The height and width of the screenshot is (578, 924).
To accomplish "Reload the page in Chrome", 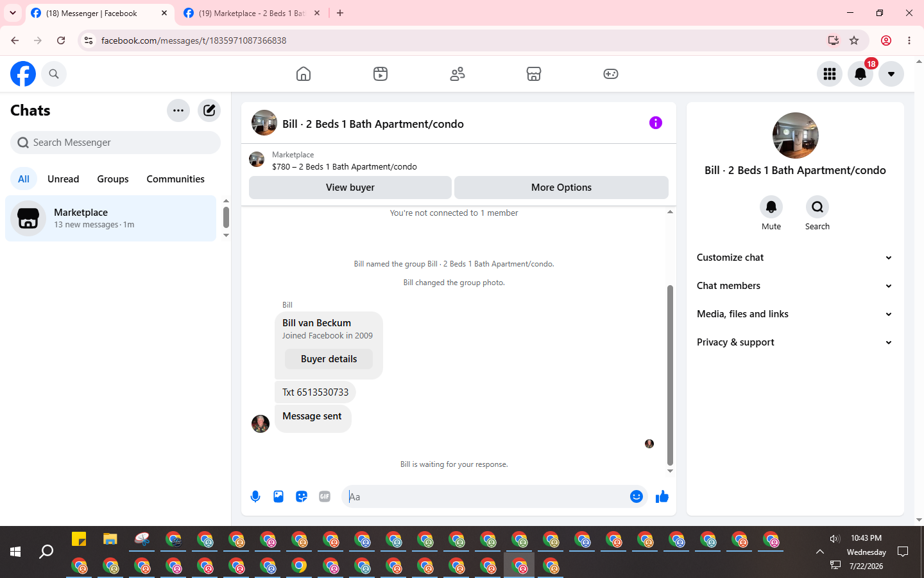I will [61, 40].
